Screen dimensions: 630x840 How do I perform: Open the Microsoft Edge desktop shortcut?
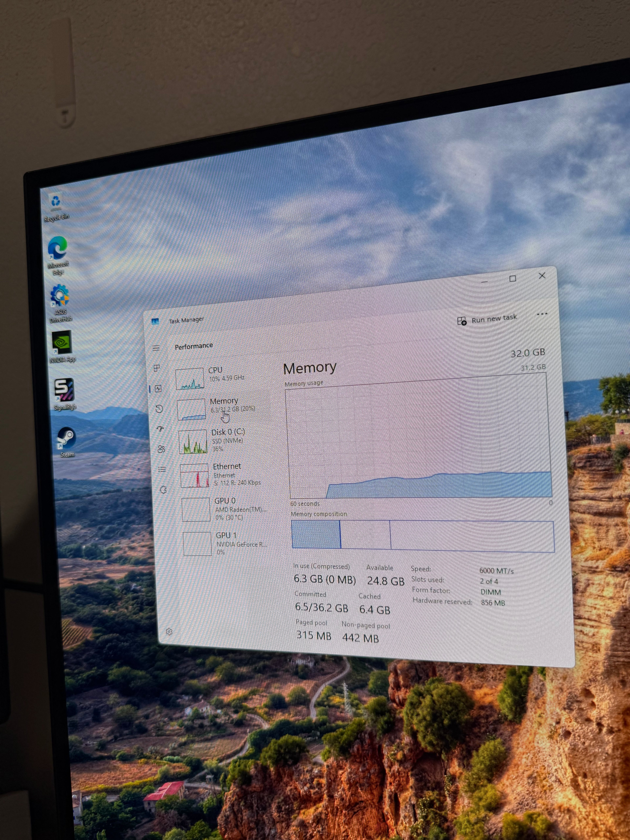point(58,256)
